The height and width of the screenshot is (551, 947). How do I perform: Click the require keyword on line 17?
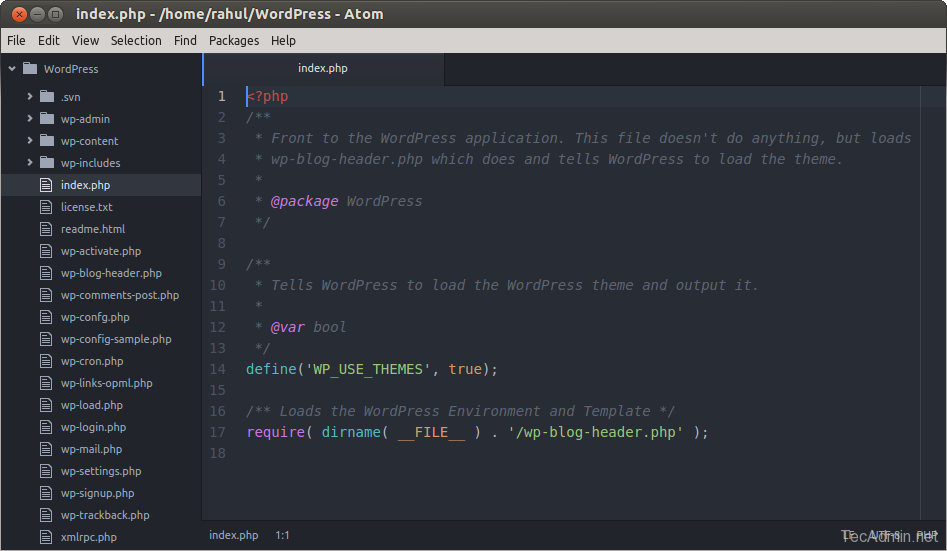[x=275, y=432]
